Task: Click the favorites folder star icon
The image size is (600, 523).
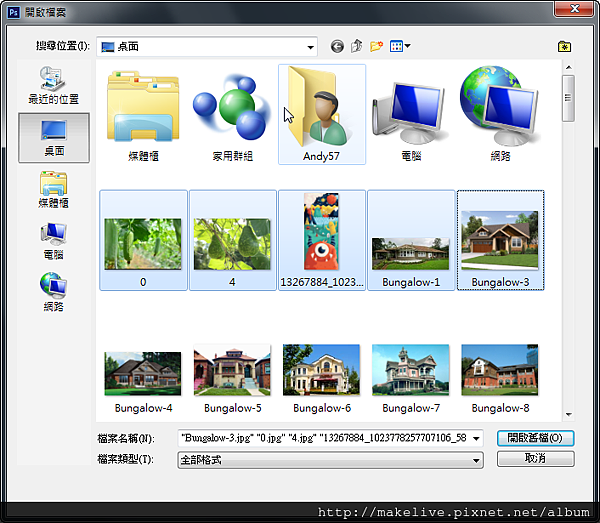Action: [x=564, y=47]
